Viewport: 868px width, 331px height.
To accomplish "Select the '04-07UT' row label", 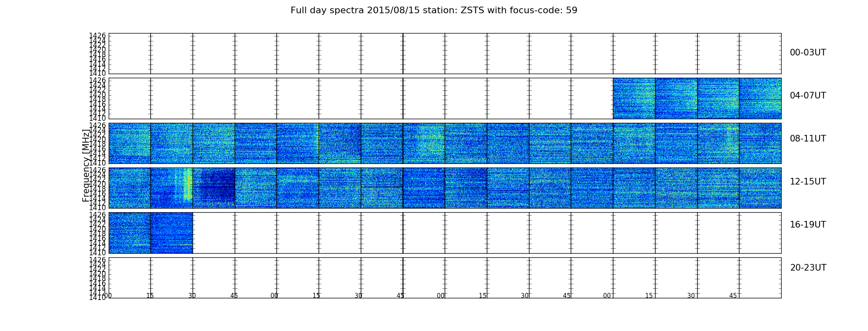I will pos(808,96).
